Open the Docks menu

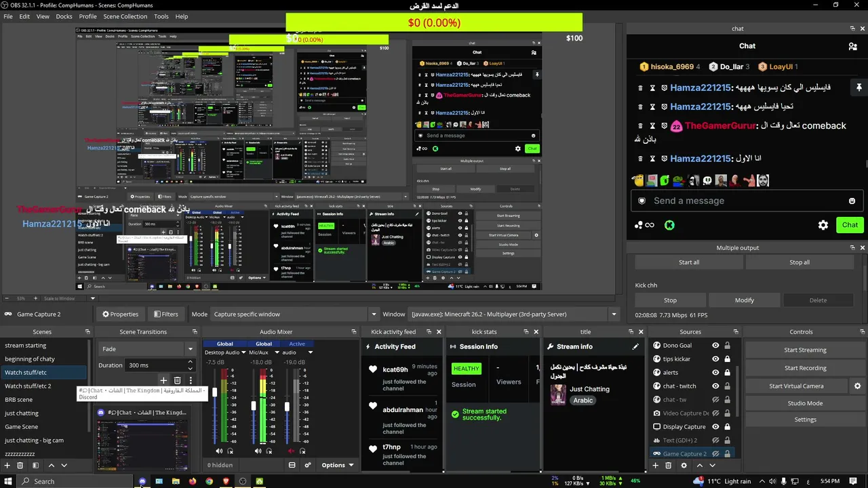64,16
